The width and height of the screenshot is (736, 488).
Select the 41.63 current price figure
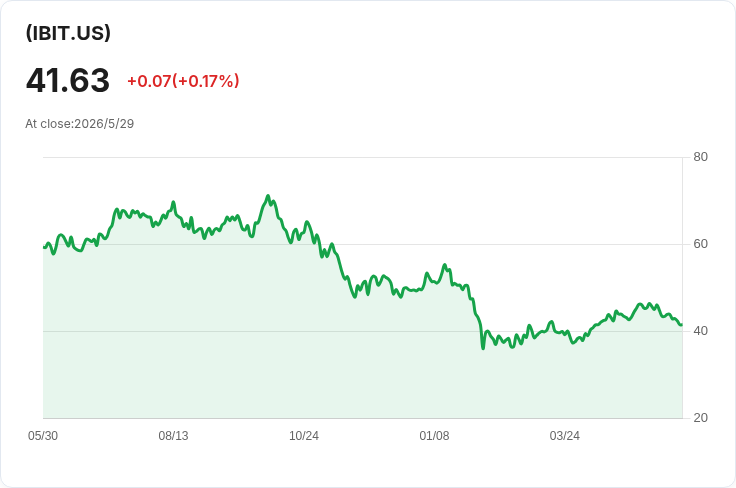point(68,80)
